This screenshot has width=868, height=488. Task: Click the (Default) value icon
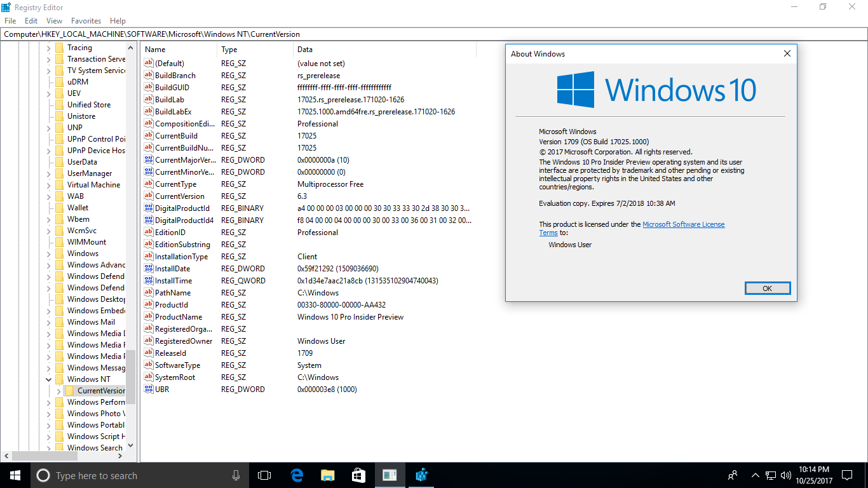pos(149,64)
